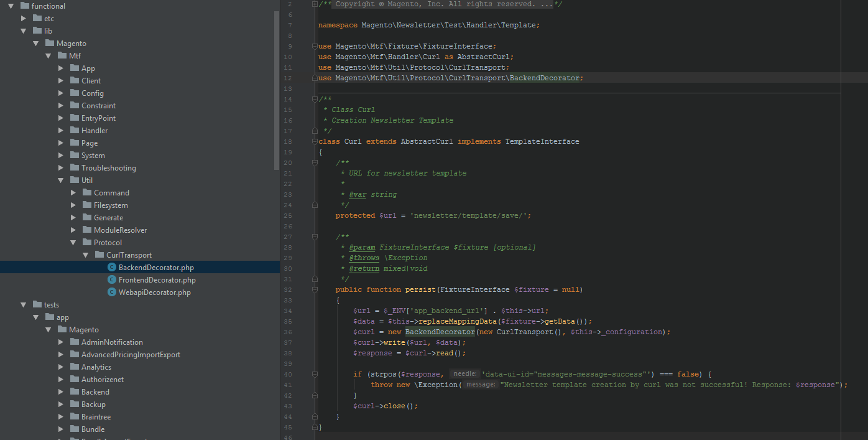The width and height of the screenshot is (868, 440).
Task: Expand the Command folder arrow
Action: point(73,193)
